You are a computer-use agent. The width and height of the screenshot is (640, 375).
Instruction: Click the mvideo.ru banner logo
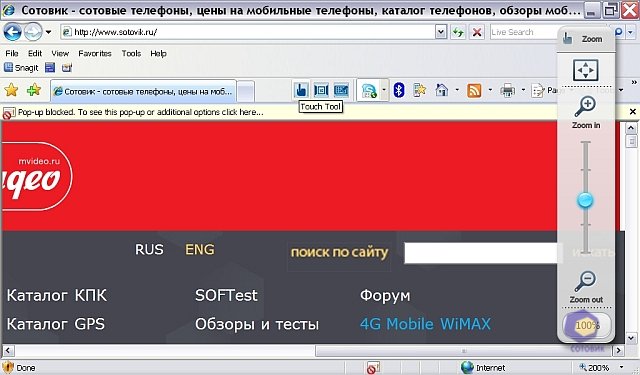point(37,176)
